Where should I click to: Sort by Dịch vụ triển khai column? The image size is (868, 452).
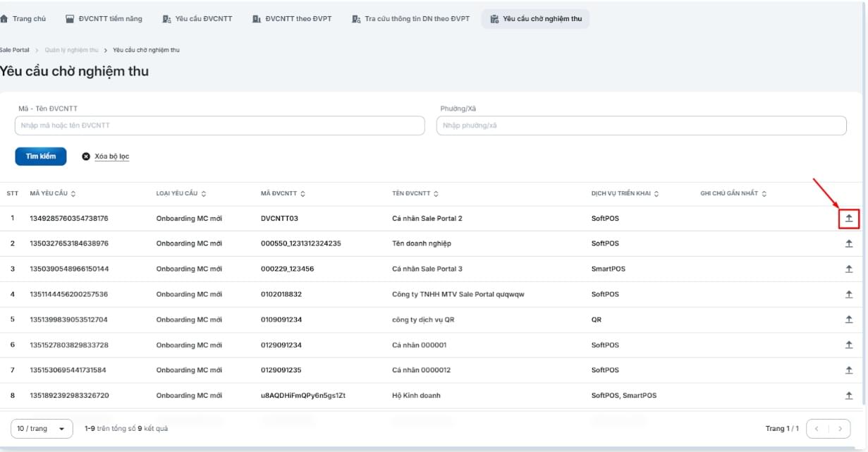656,194
